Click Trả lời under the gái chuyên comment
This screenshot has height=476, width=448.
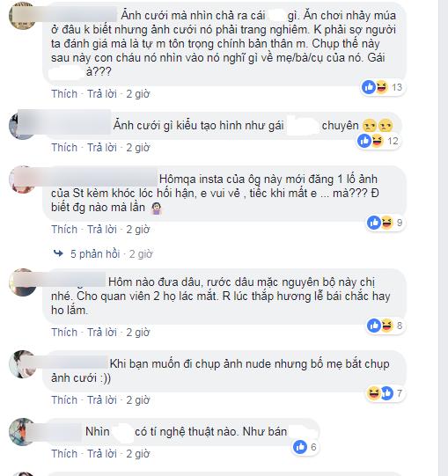(x=102, y=148)
